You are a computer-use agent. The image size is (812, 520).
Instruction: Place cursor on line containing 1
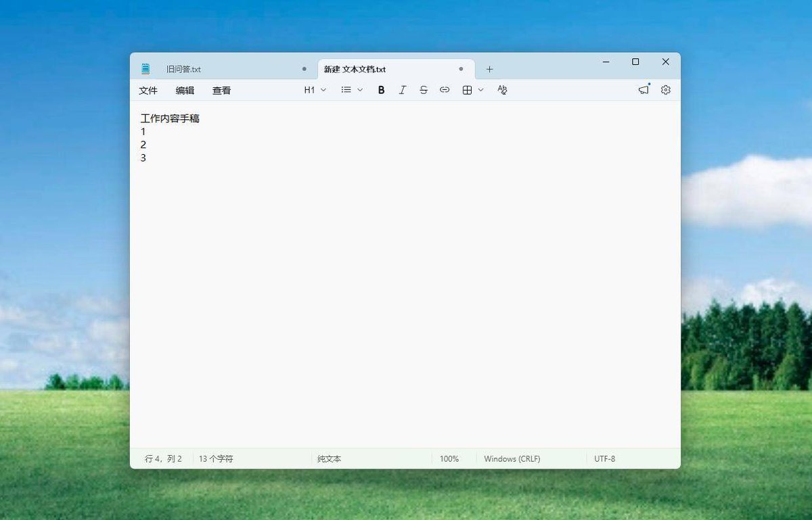[x=143, y=132]
